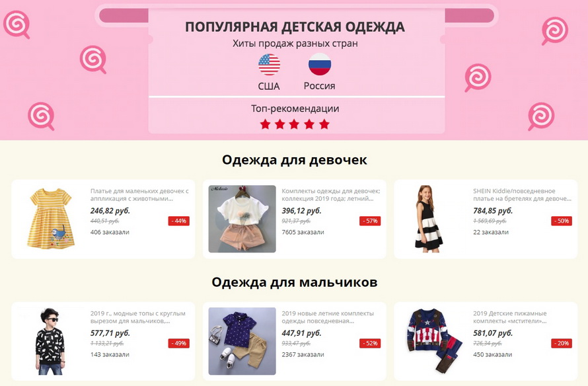Click the 'Топ-рекомендации' tab label
This screenshot has width=588, height=386.
click(295, 109)
